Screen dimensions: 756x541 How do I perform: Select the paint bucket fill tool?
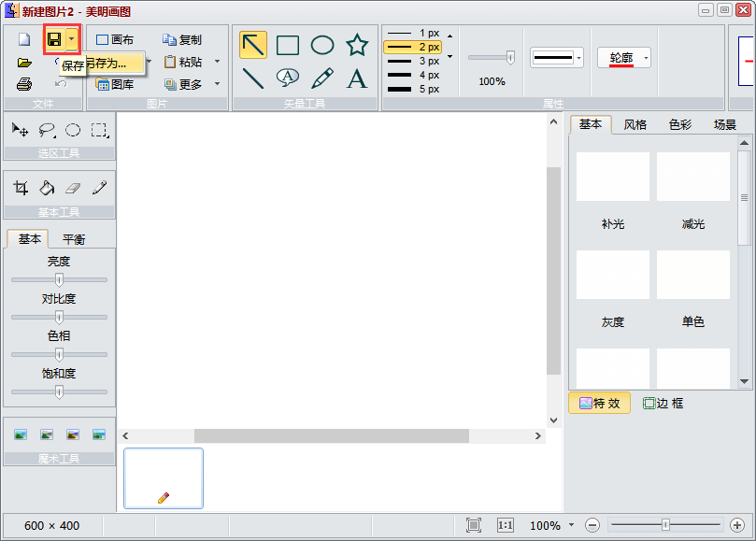(47, 188)
